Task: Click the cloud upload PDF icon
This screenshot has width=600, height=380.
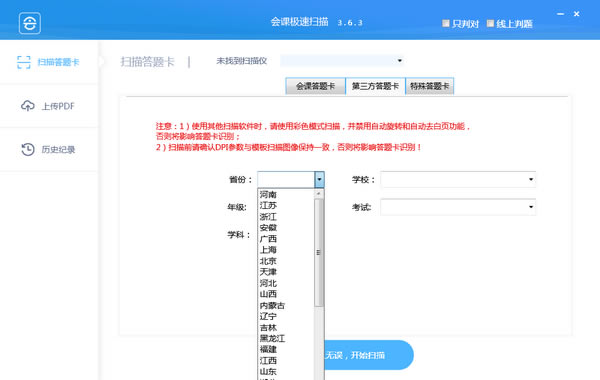Action: (x=28, y=106)
